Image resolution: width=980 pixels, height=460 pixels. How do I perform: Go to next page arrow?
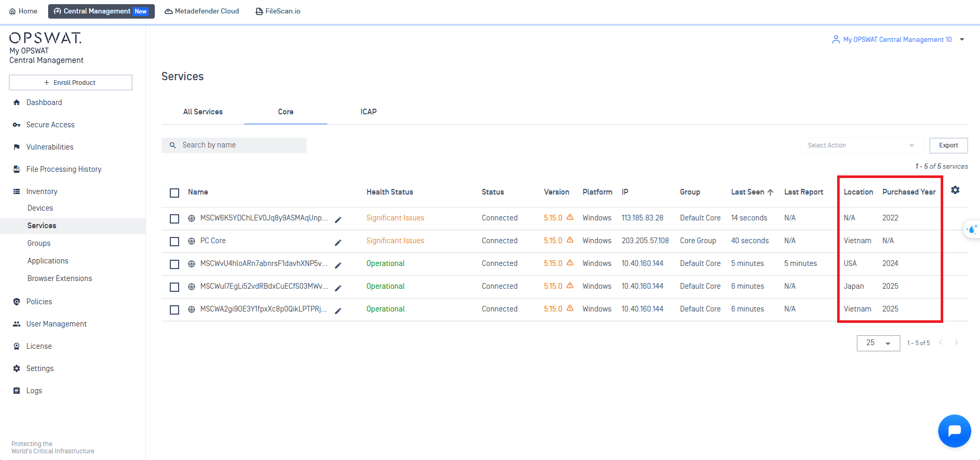pos(956,342)
